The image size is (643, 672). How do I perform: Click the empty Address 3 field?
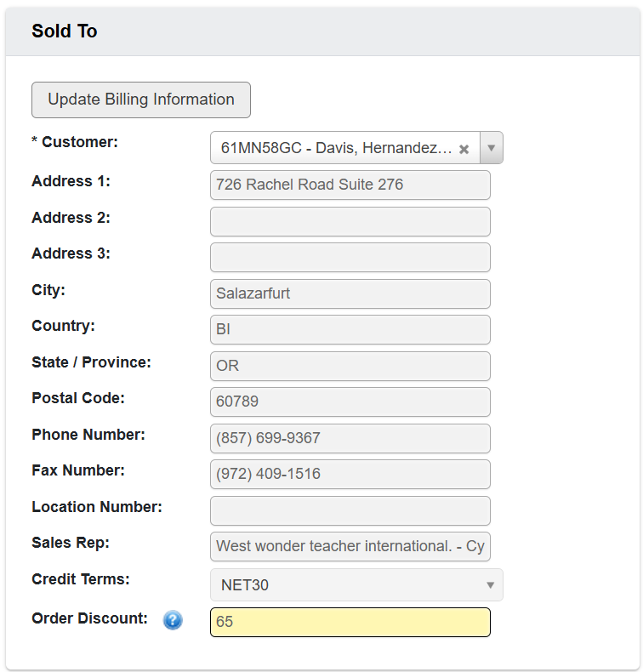[350, 257]
